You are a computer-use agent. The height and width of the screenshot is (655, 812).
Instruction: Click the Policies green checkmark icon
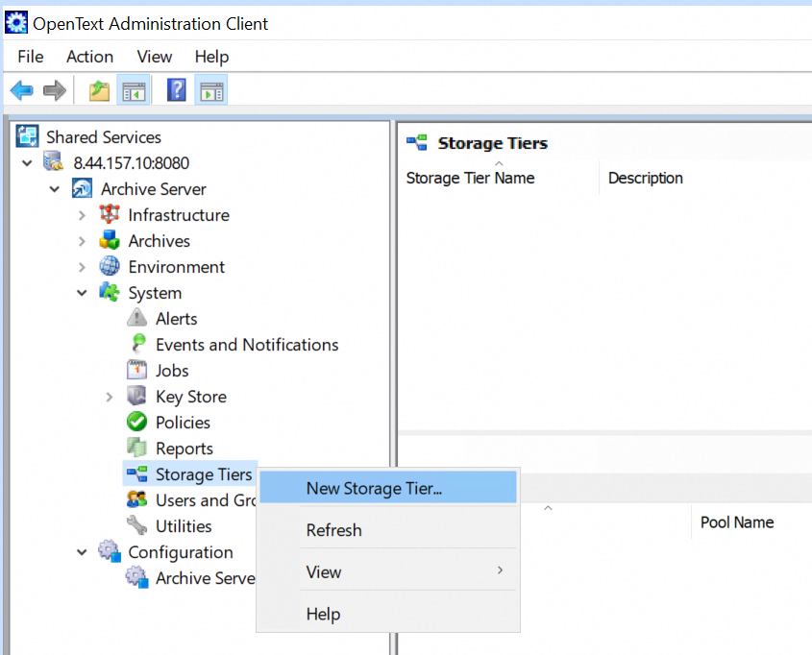tap(136, 422)
